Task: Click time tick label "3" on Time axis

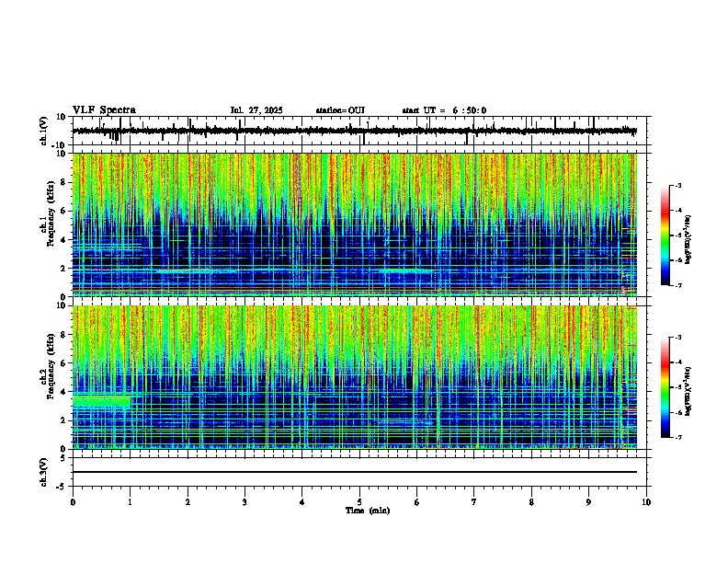Action: pyautogui.click(x=245, y=502)
